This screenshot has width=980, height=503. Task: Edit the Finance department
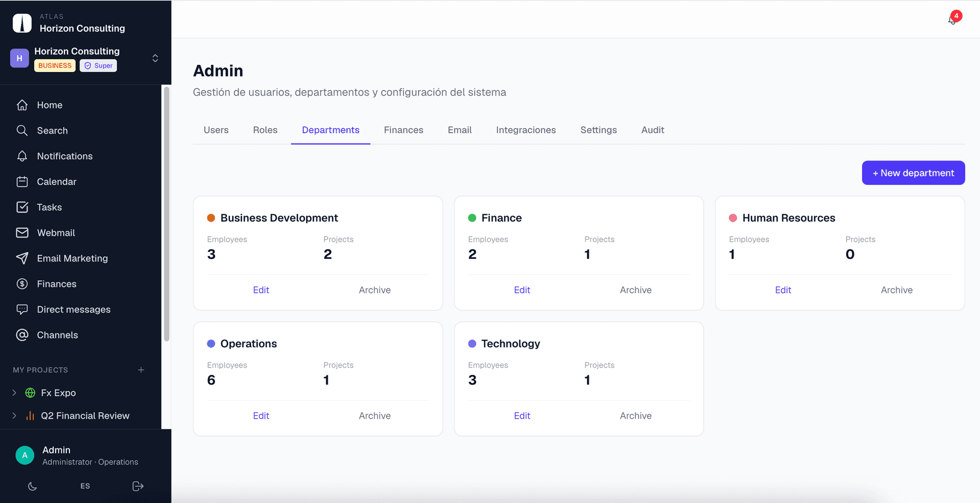click(522, 290)
